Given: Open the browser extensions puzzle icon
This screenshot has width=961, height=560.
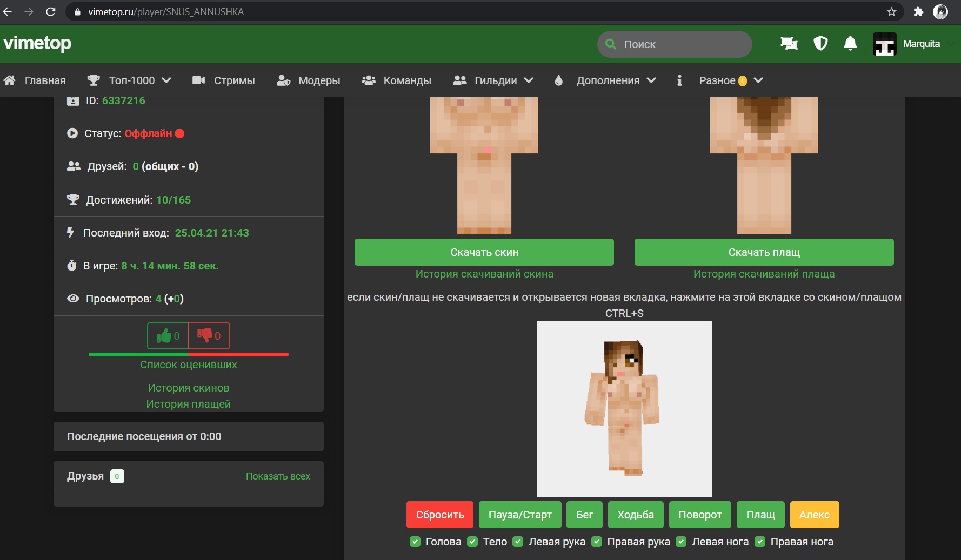Looking at the screenshot, I should 918,11.
